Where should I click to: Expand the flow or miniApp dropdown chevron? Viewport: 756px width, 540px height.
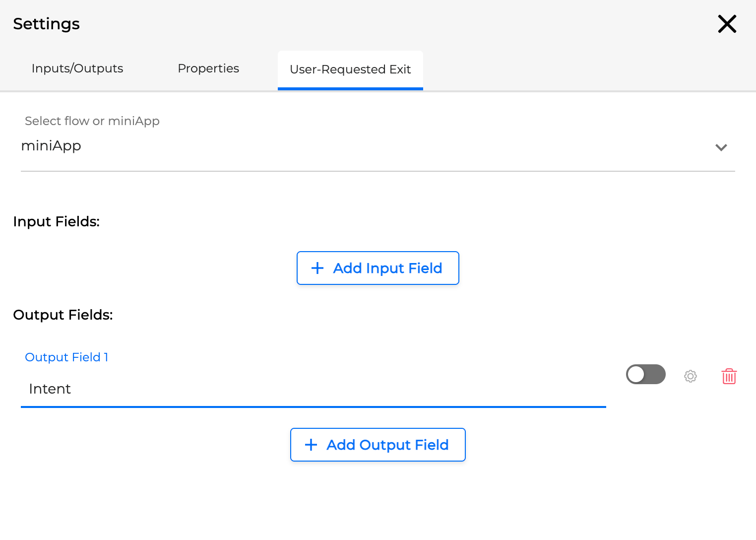[x=721, y=147]
